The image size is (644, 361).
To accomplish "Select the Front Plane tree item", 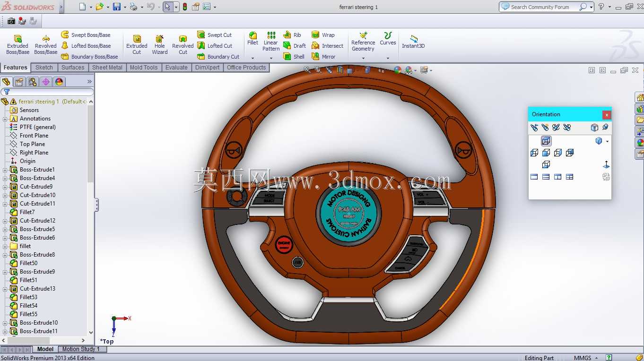I will (34, 136).
